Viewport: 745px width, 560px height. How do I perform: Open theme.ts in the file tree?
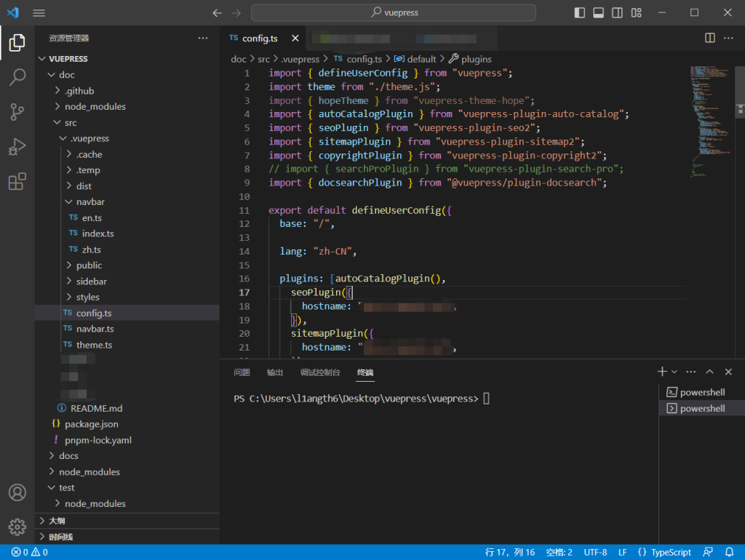(127, 345)
